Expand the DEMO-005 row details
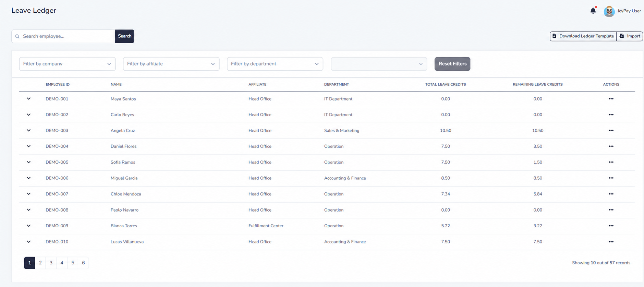The height and width of the screenshot is (287, 644). [x=28, y=162]
